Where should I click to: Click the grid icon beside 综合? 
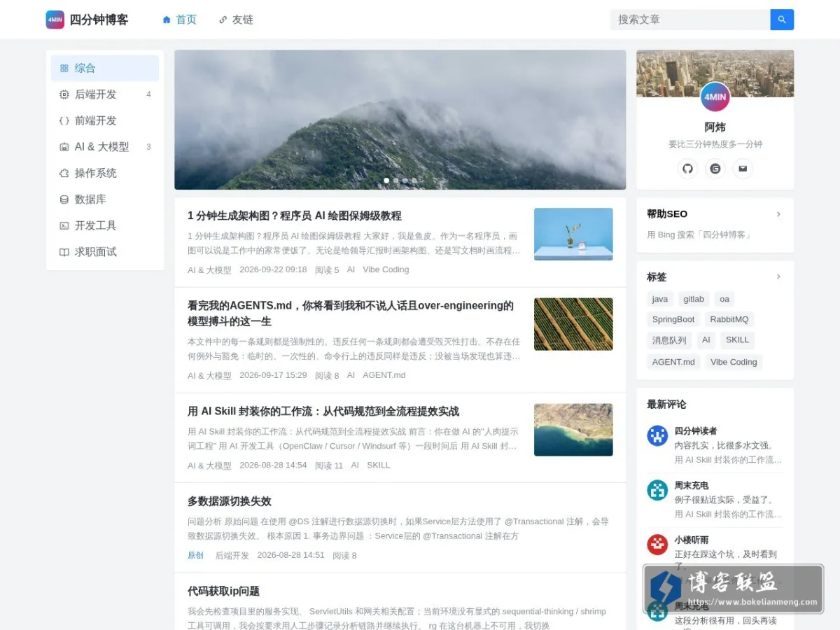pyautogui.click(x=64, y=68)
